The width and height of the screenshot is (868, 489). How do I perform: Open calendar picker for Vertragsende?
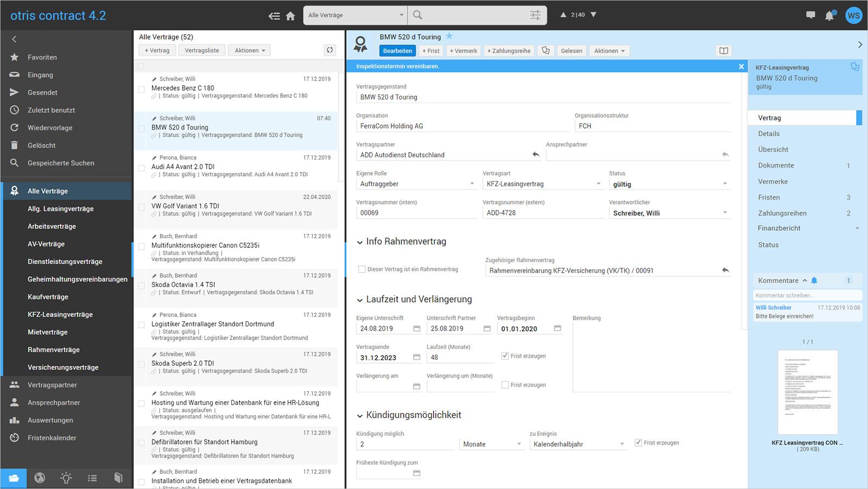(417, 357)
